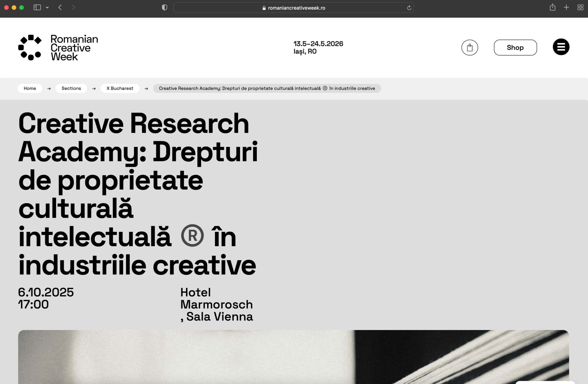
Task: Click the Shop button
Action: [515, 48]
